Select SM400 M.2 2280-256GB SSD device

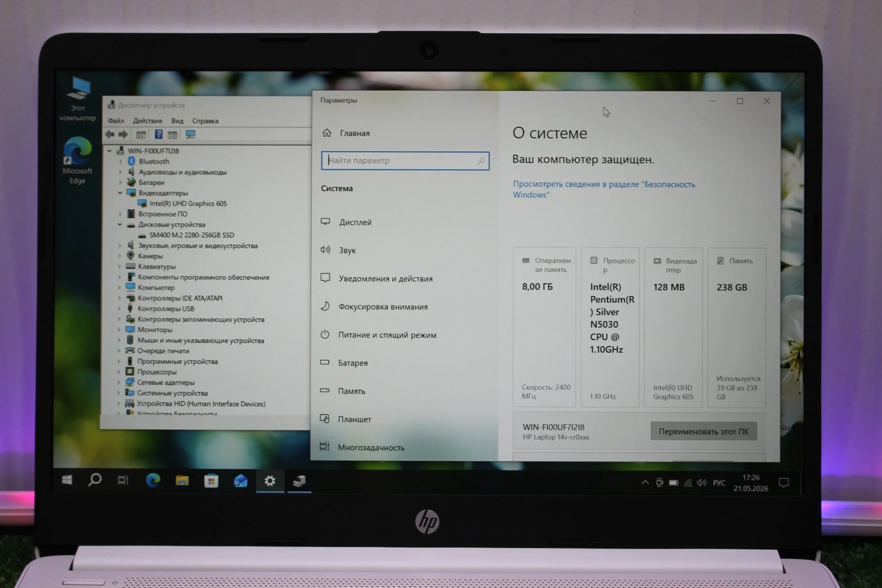[x=192, y=235]
